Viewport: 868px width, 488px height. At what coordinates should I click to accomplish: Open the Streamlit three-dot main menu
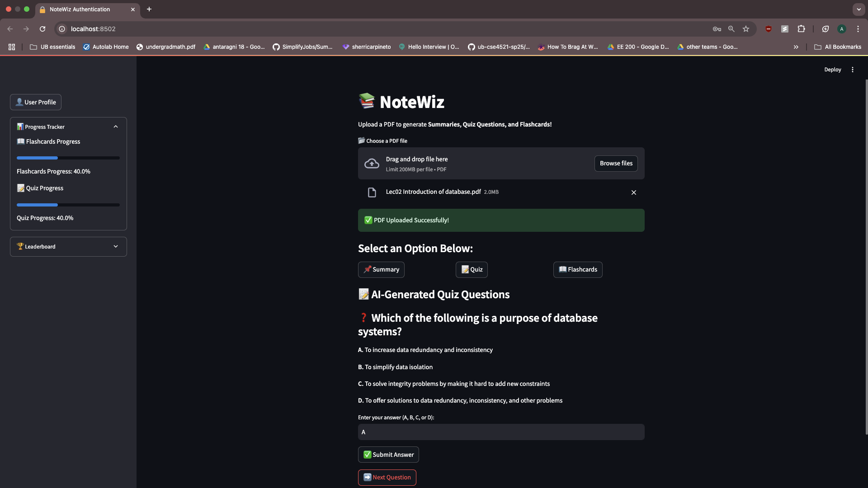853,70
